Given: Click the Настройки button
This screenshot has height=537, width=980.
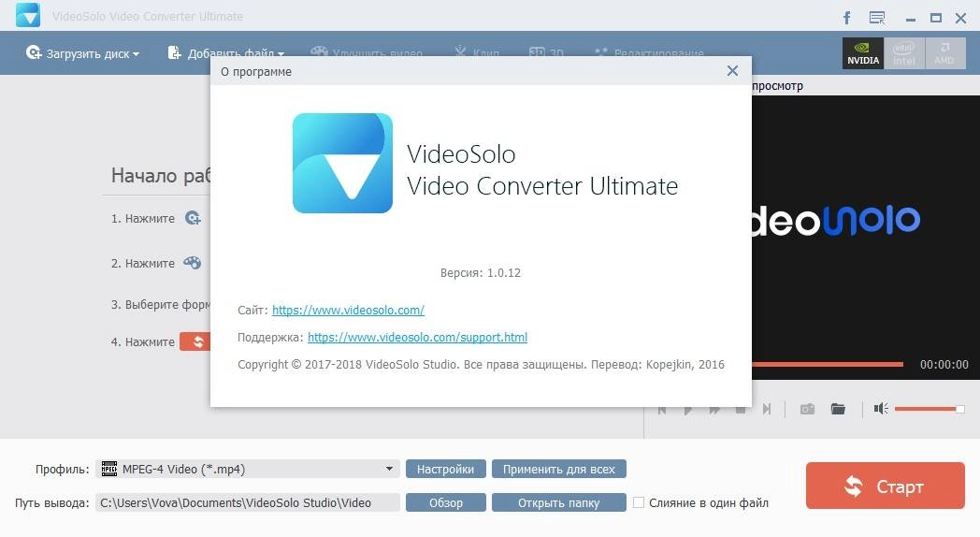Looking at the screenshot, I should click(x=446, y=469).
